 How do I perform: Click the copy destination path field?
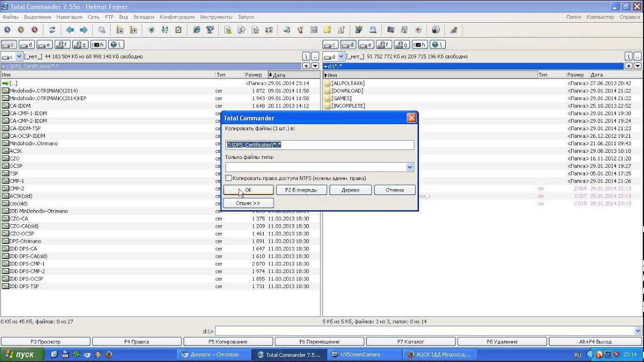tap(319, 145)
